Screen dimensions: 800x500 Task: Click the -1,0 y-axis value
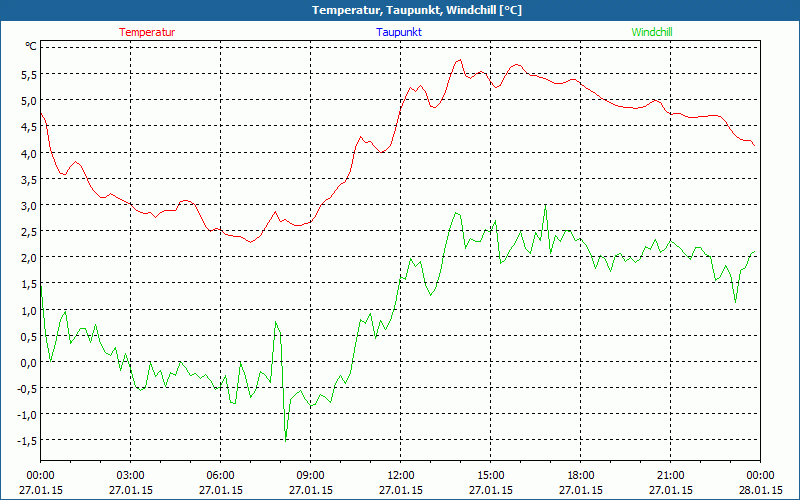(27, 416)
